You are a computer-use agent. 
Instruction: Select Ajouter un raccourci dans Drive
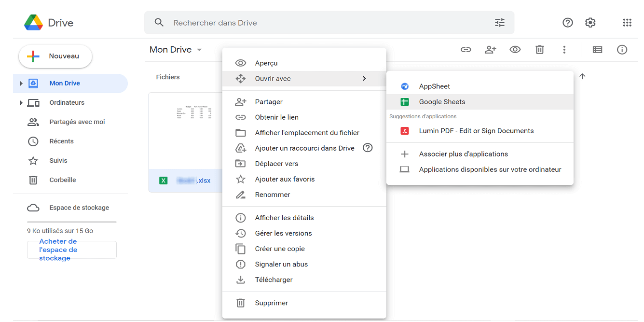click(304, 148)
